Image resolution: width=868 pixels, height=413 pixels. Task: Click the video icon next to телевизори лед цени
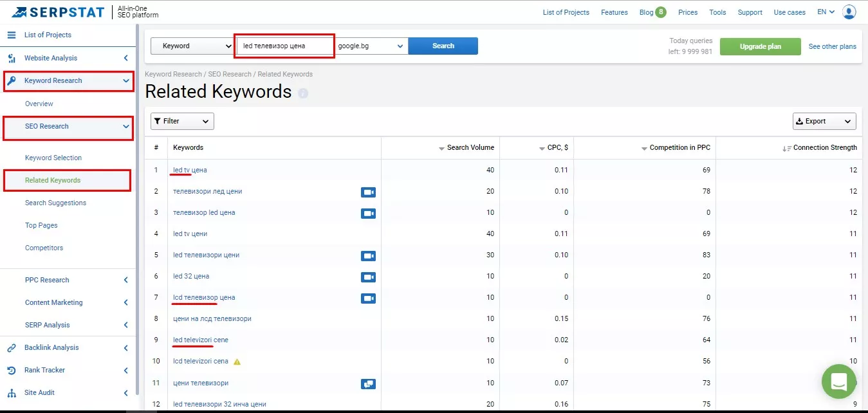click(x=368, y=192)
